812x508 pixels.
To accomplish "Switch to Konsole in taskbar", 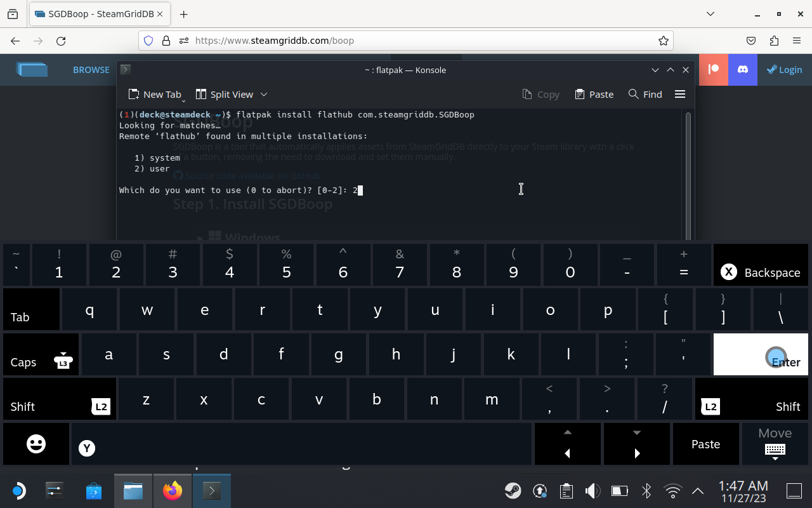I will [x=212, y=491].
